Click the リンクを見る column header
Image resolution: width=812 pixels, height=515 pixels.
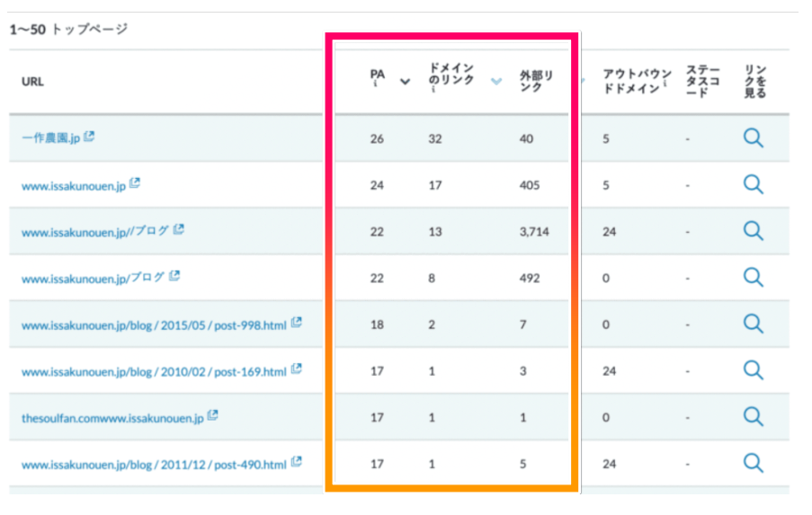click(x=755, y=81)
